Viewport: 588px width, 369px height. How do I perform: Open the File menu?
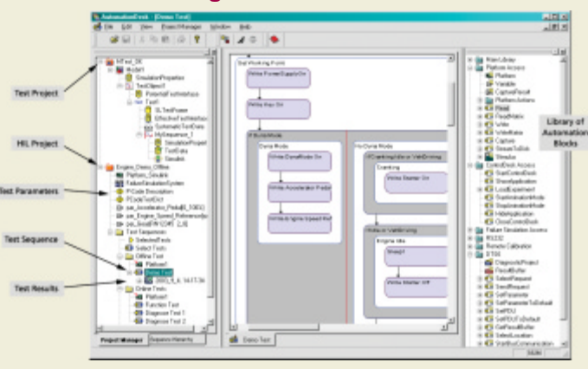coord(108,27)
